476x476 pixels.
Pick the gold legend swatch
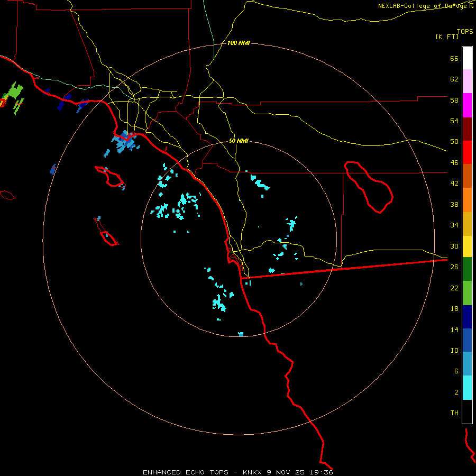[x=467, y=224]
